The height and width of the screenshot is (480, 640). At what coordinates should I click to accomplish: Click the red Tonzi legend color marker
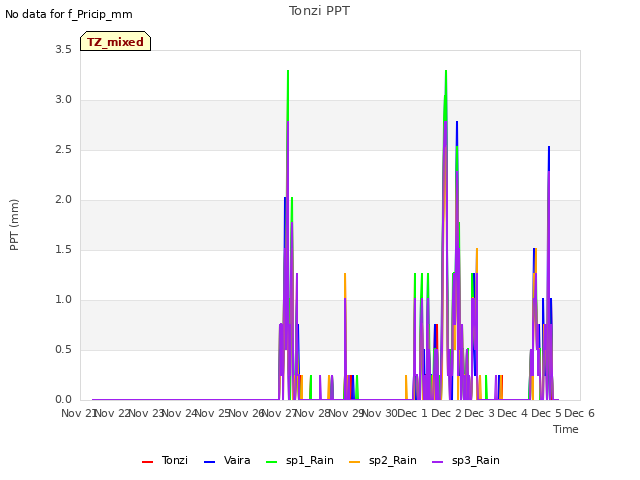(x=147, y=462)
